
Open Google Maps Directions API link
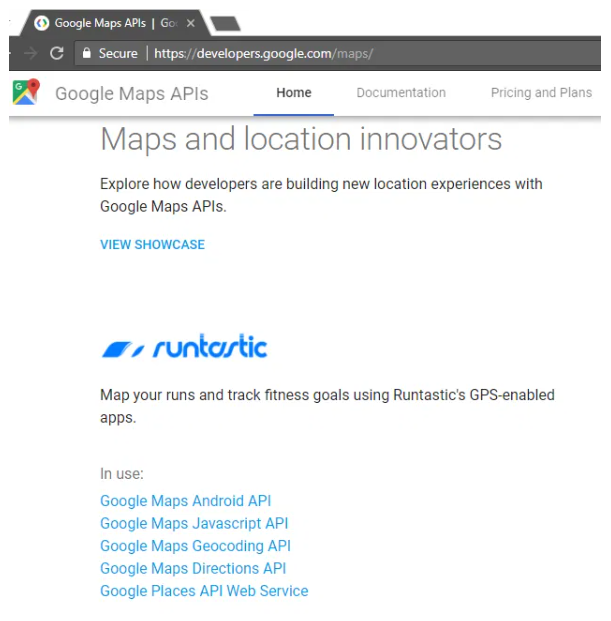[x=193, y=569]
